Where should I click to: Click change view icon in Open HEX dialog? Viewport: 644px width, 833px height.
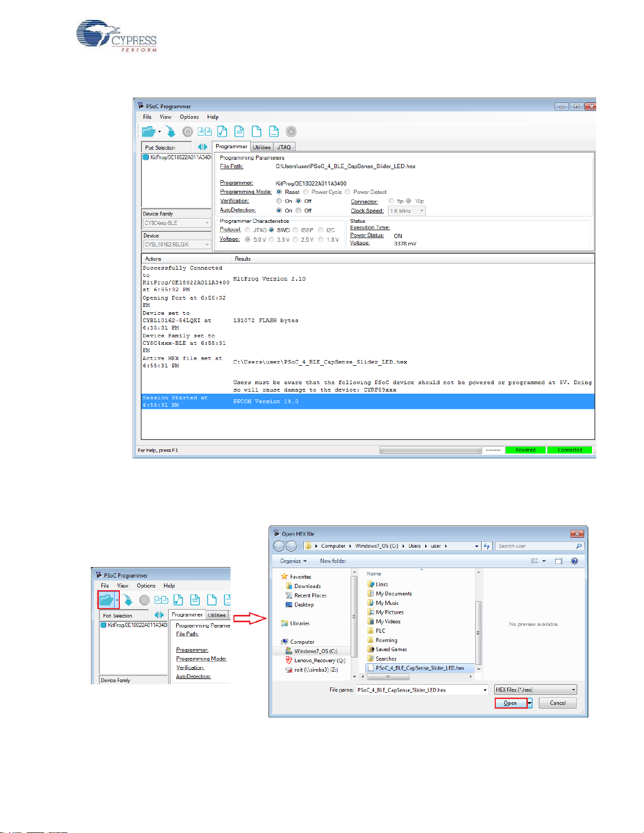(x=534, y=561)
